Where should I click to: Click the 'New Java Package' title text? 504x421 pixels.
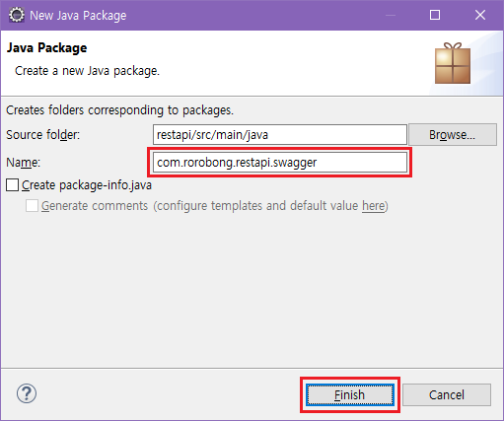(x=78, y=16)
